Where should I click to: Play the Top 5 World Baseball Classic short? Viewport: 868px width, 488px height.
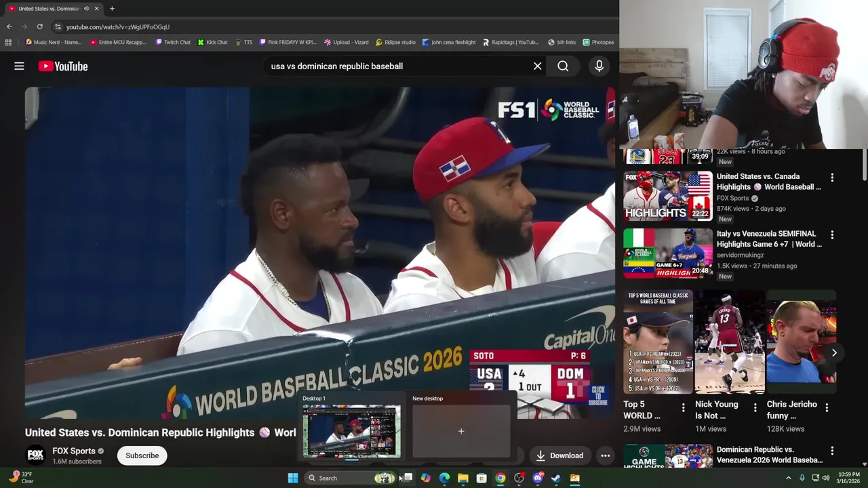(x=658, y=342)
